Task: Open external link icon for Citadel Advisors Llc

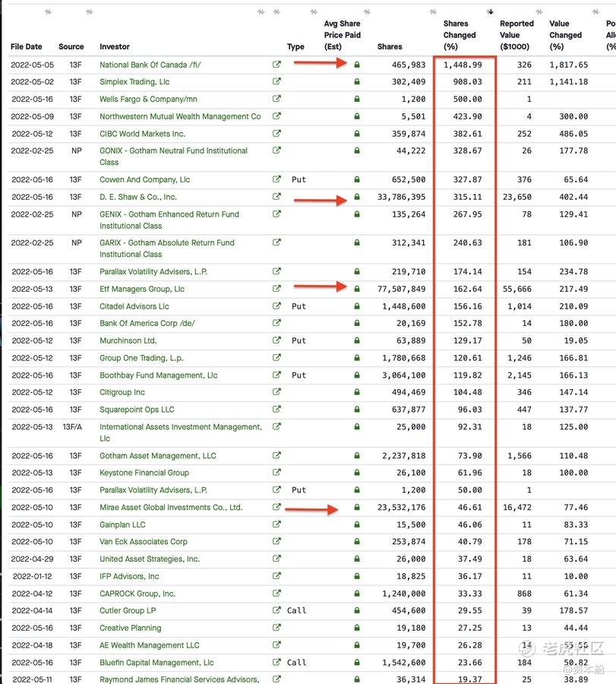Action: click(276, 306)
